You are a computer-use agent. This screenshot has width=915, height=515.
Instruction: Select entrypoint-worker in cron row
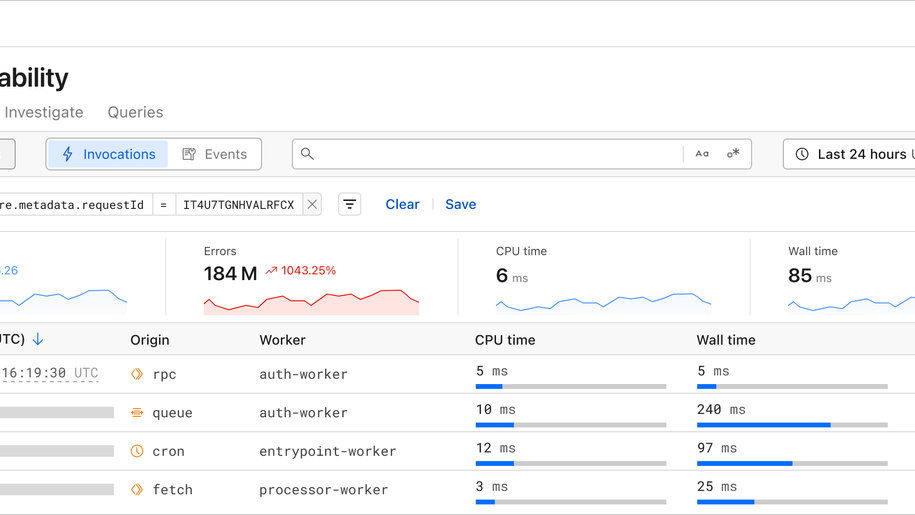tap(327, 451)
